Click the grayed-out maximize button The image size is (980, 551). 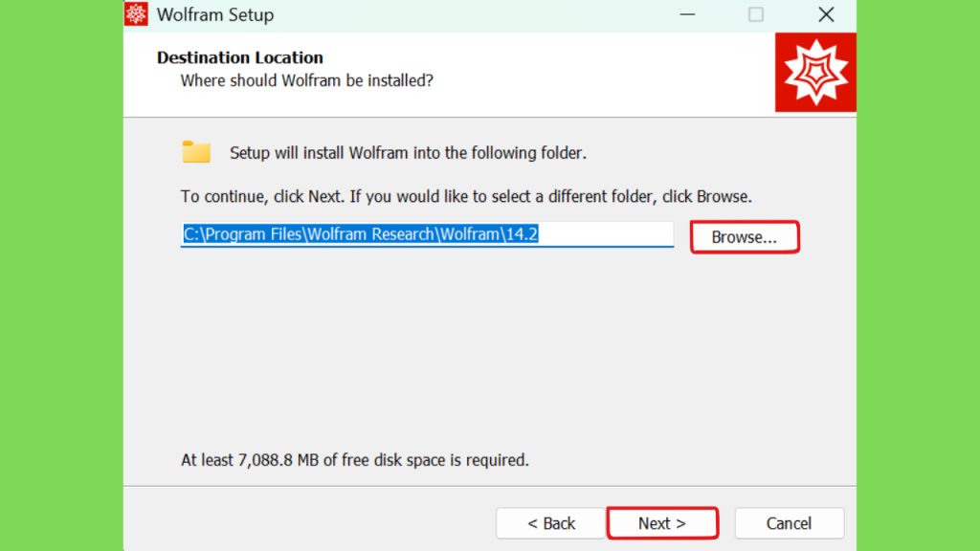(x=756, y=14)
